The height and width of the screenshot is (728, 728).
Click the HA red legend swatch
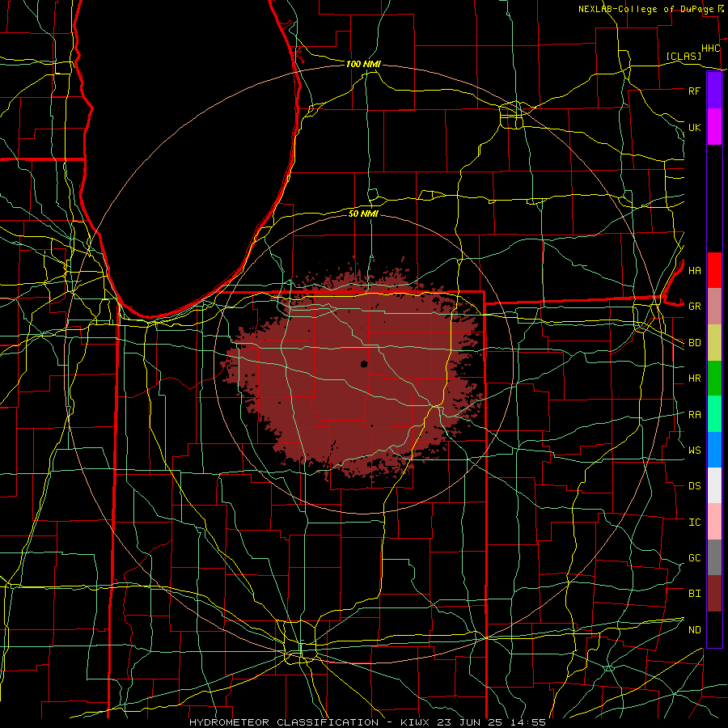(714, 270)
